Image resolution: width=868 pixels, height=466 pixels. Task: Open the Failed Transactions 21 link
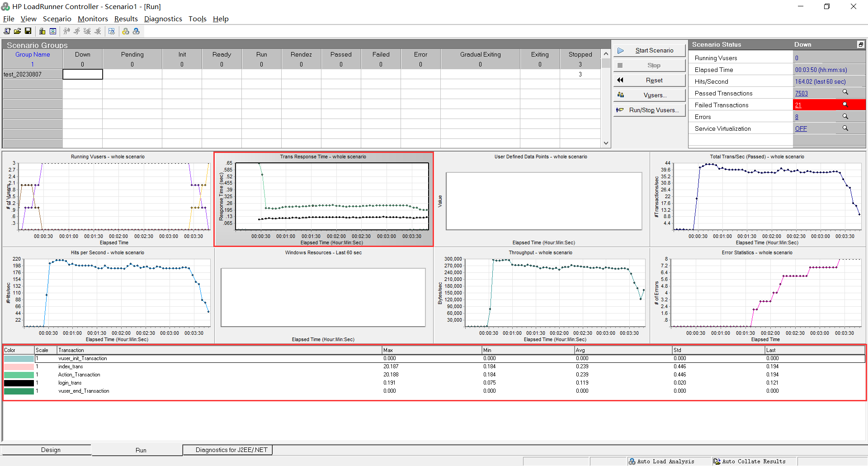point(798,105)
